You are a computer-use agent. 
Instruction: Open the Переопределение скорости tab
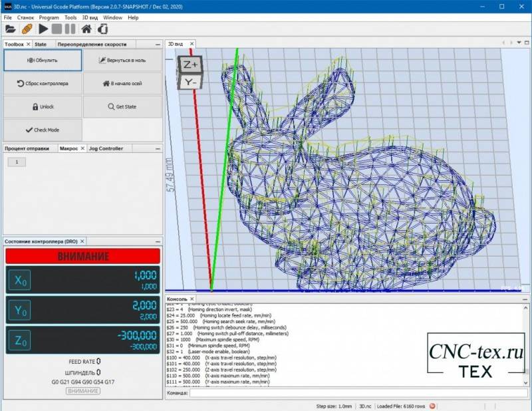92,44
